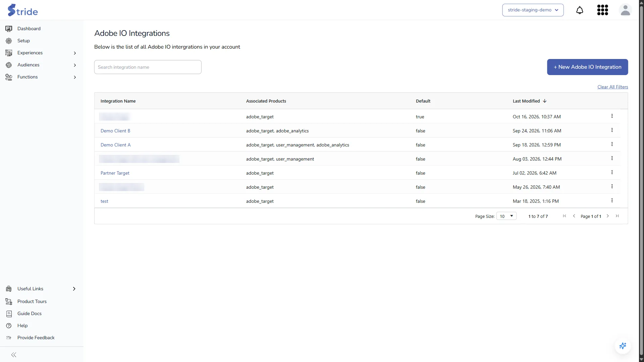Open the stride-staging-demo account dropdown
The width and height of the screenshot is (644, 362).
click(533, 10)
